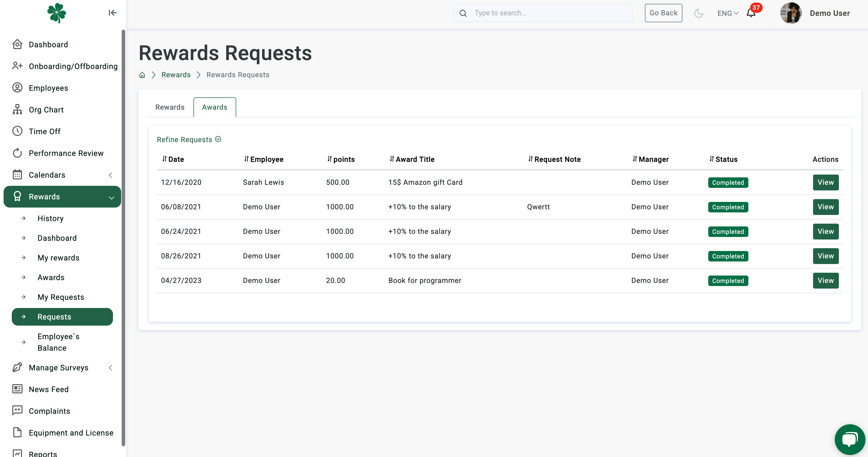Select the Requests submenu item
Image resolution: width=868 pixels, height=457 pixels.
(62, 317)
